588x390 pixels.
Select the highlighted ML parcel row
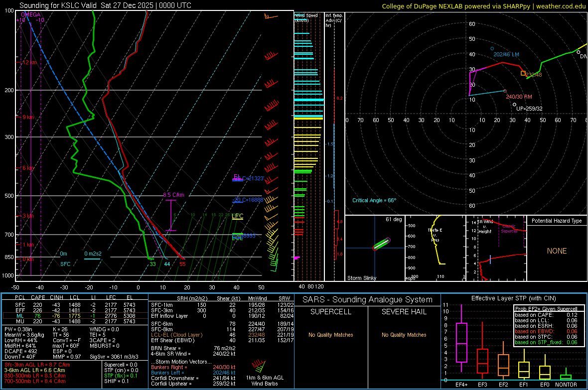pyautogui.click(x=75, y=316)
